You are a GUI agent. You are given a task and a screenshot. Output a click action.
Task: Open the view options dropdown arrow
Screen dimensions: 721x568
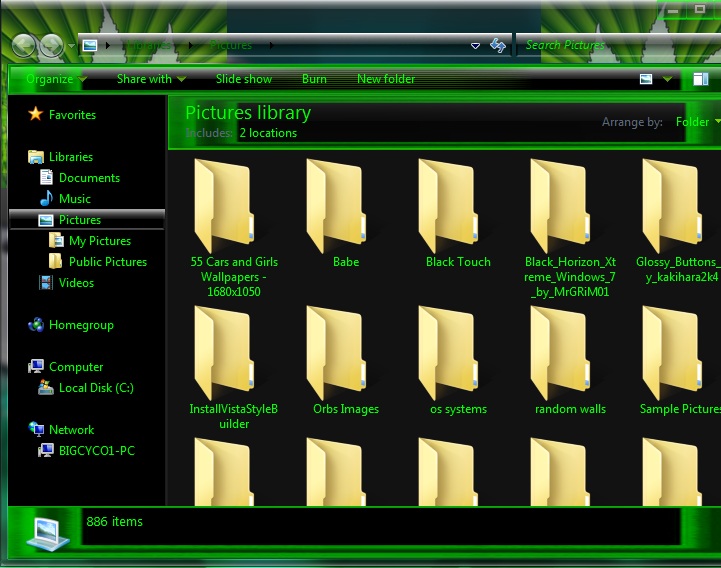coord(667,79)
